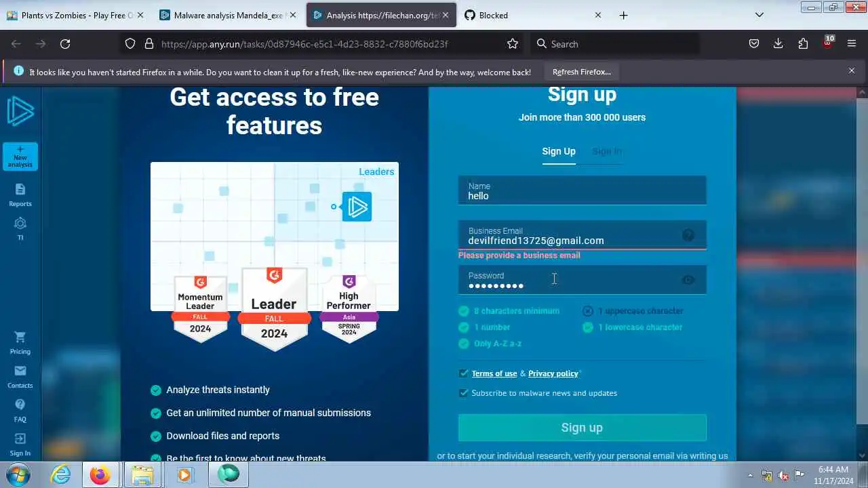Click the G2 Leaders grid image

coord(275,237)
